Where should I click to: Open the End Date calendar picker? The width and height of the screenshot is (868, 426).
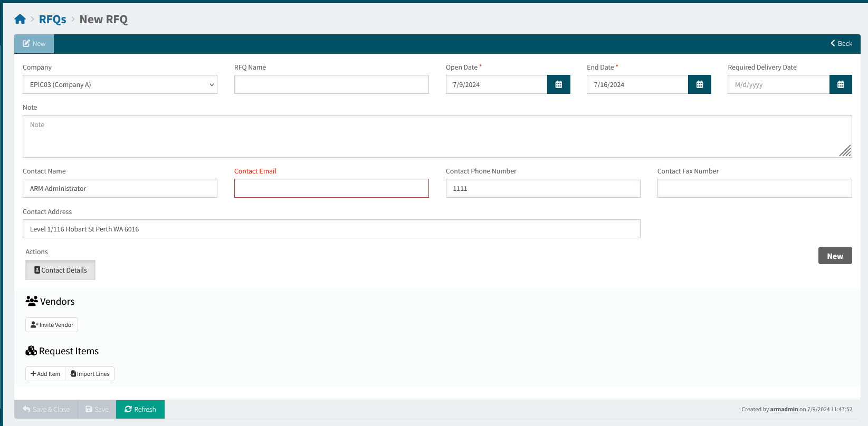(x=699, y=84)
